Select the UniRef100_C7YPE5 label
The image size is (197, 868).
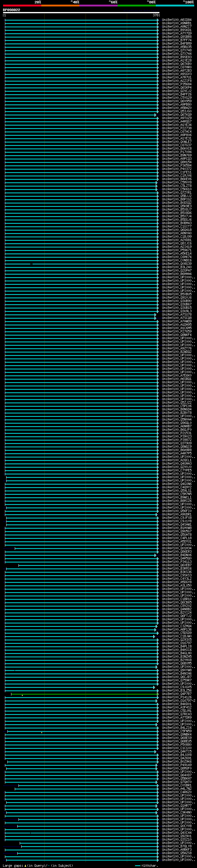pyautogui.click(x=176, y=470)
